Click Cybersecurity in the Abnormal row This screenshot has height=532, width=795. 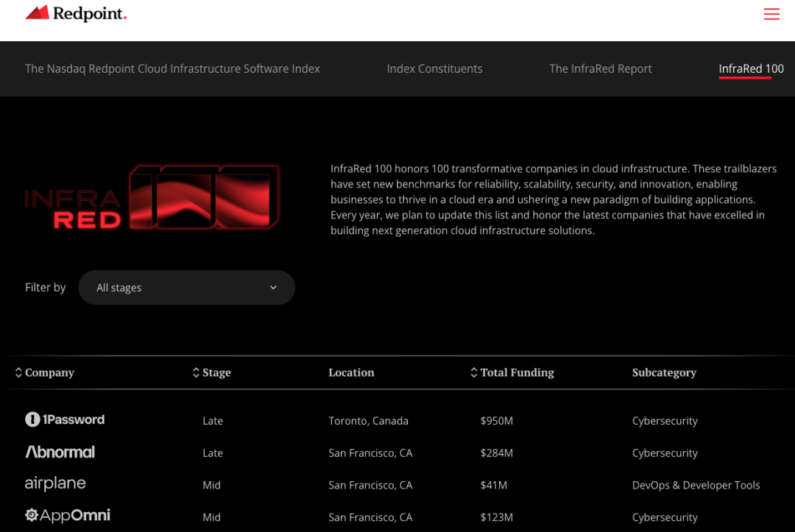665,453
